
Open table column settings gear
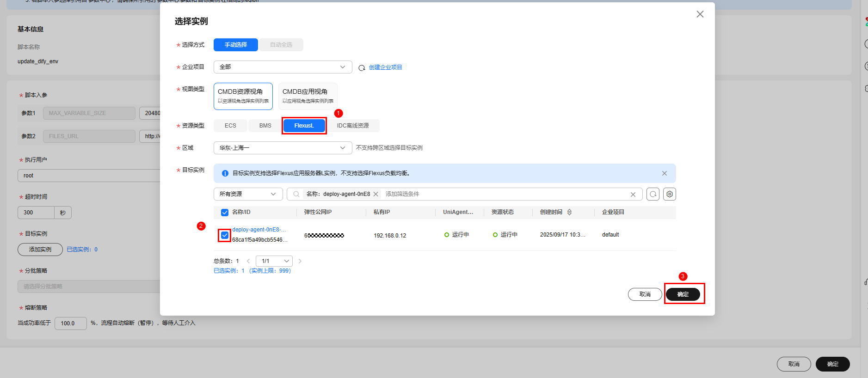670,194
